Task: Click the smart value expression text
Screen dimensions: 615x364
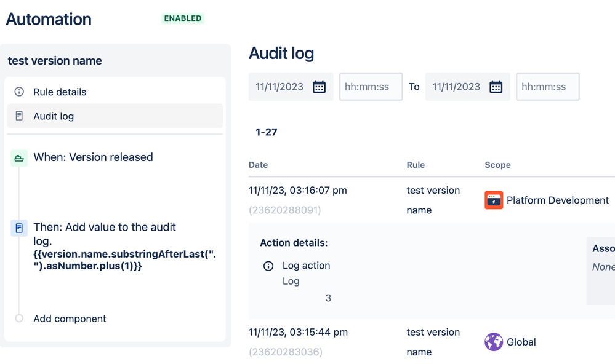Action: [x=125, y=259]
